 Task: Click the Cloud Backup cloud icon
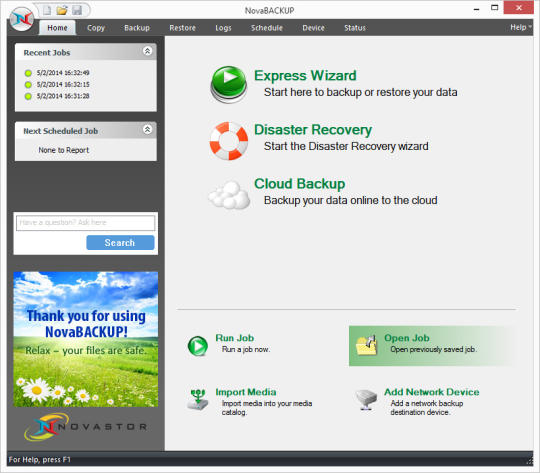coord(229,195)
